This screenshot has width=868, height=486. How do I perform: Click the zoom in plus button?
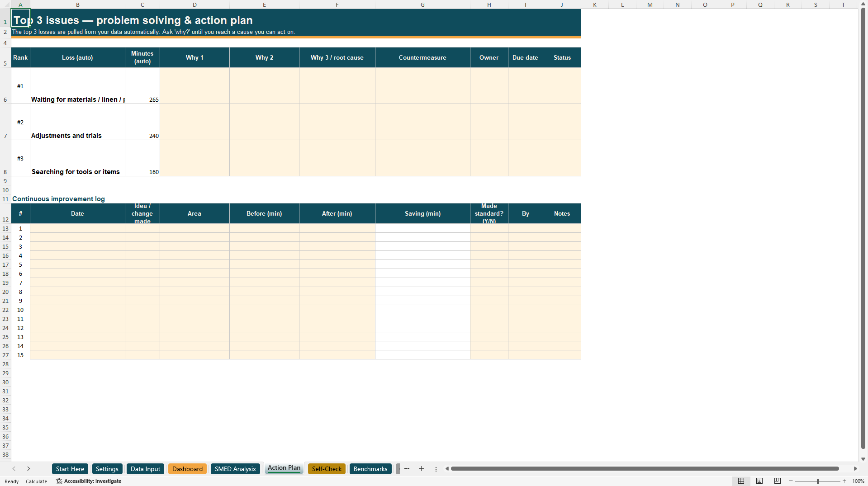tap(844, 481)
